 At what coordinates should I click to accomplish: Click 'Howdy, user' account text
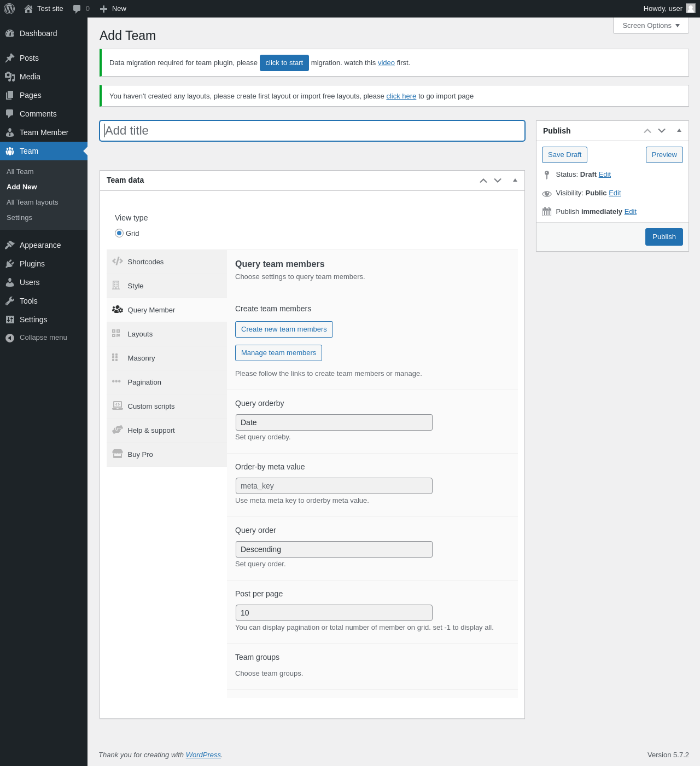point(663,9)
